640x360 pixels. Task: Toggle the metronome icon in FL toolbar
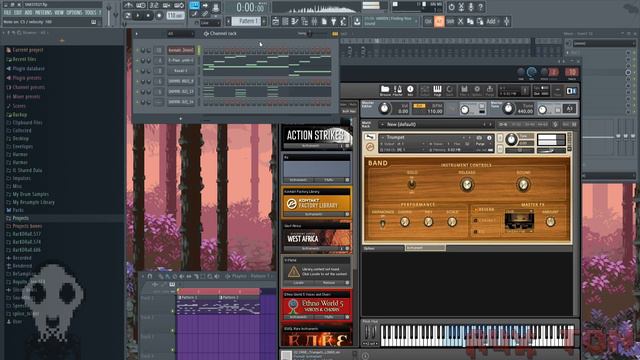tap(128, 5)
